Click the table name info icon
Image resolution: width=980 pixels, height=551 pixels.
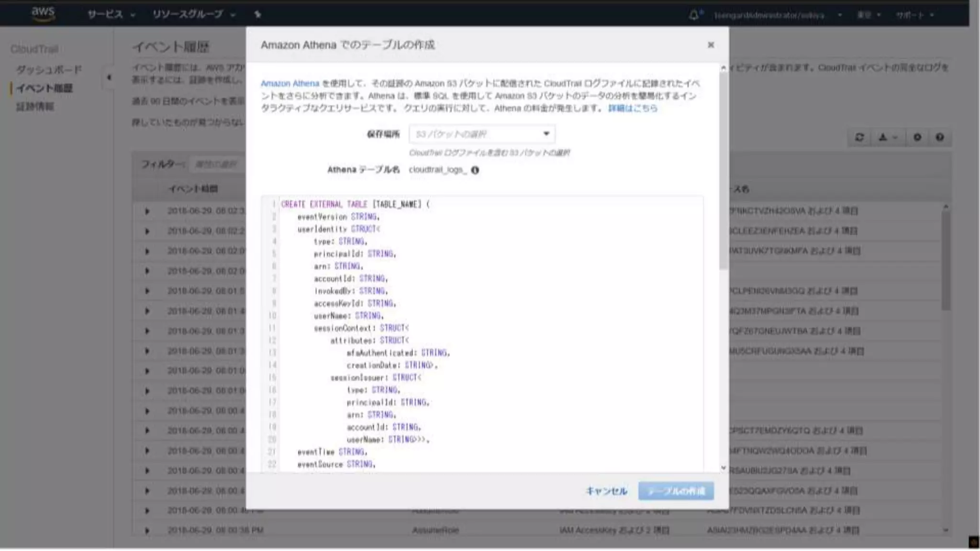475,170
